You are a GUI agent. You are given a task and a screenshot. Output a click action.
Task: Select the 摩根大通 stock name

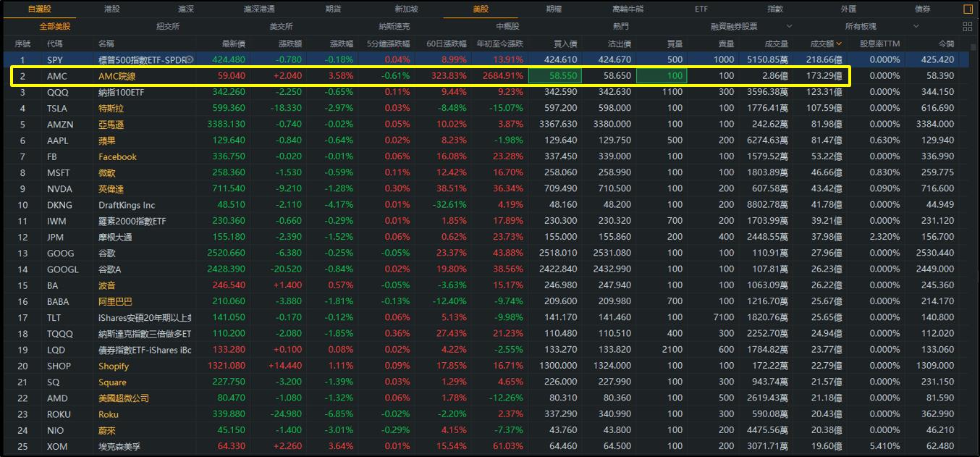click(115, 237)
